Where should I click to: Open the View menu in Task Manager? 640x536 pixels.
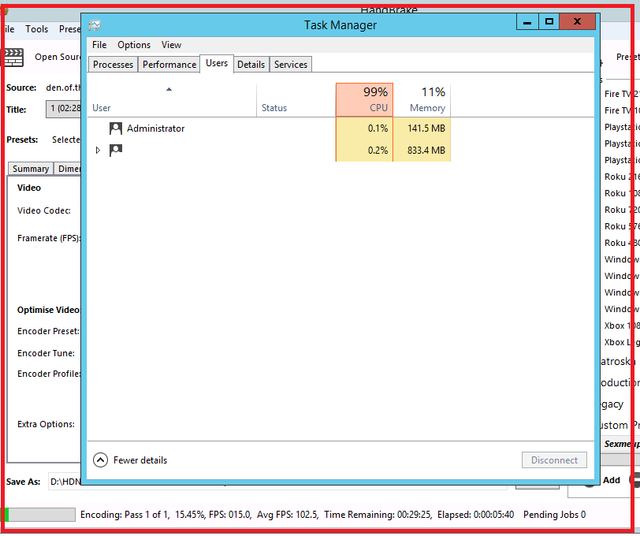click(x=172, y=45)
